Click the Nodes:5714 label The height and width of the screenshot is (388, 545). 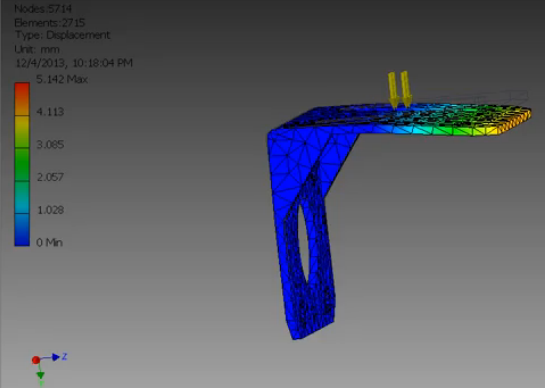click(x=43, y=9)
